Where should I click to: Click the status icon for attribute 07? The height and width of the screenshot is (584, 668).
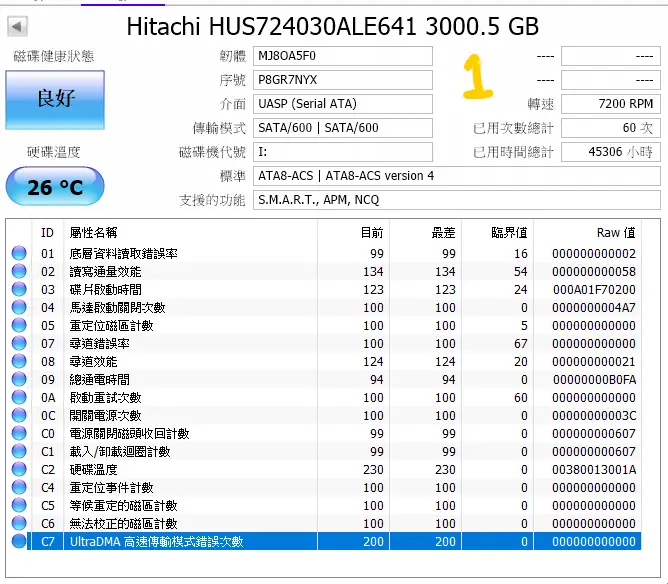[19, 343]
